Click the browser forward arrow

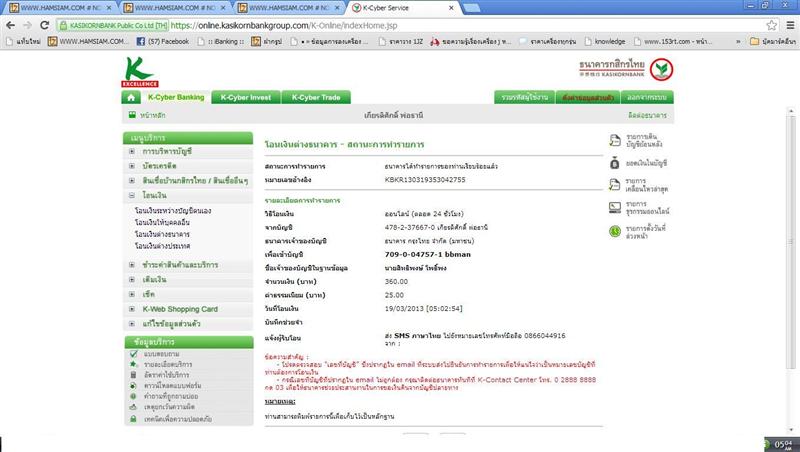pyautogui.click(x=27, y=25)
